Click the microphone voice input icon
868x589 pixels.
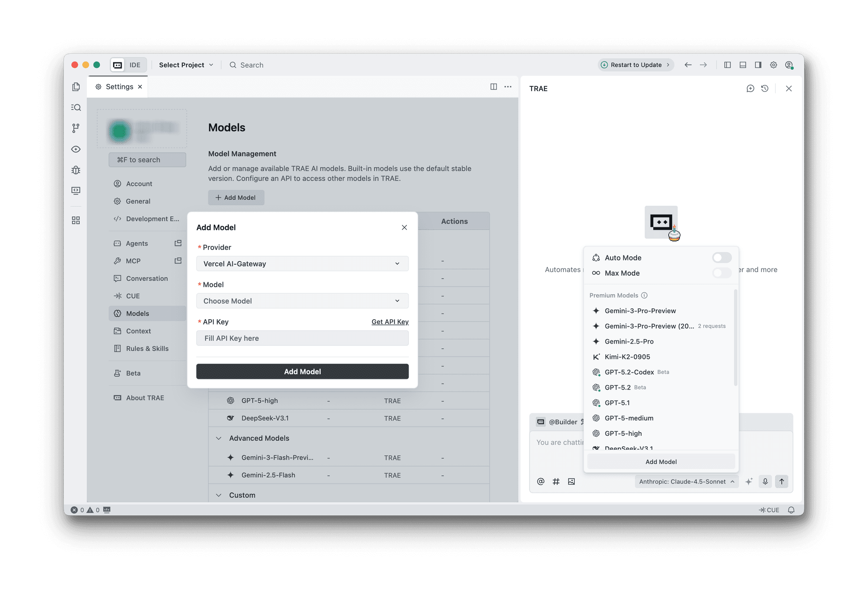(765, 481)
